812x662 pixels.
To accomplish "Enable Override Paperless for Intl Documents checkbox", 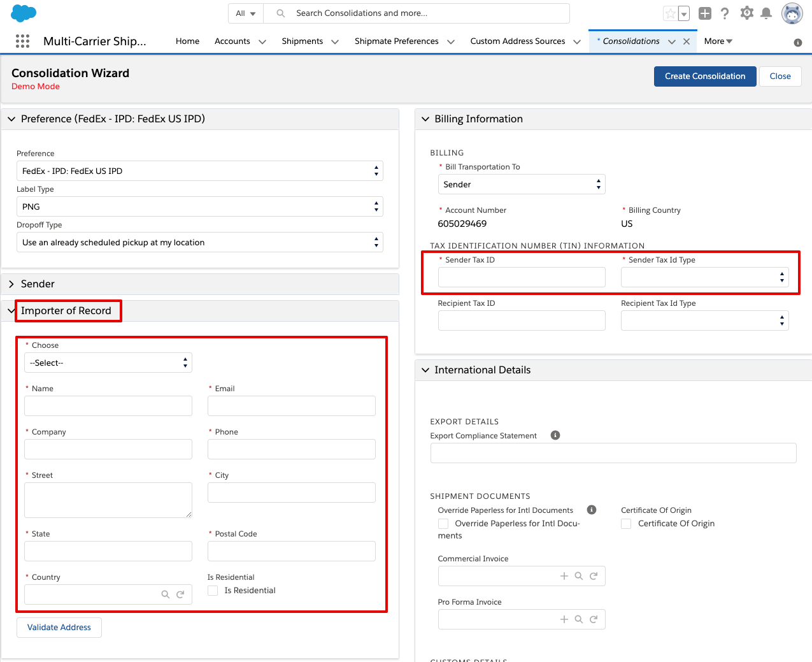I will pyautogui.click(x=443, y=524).
